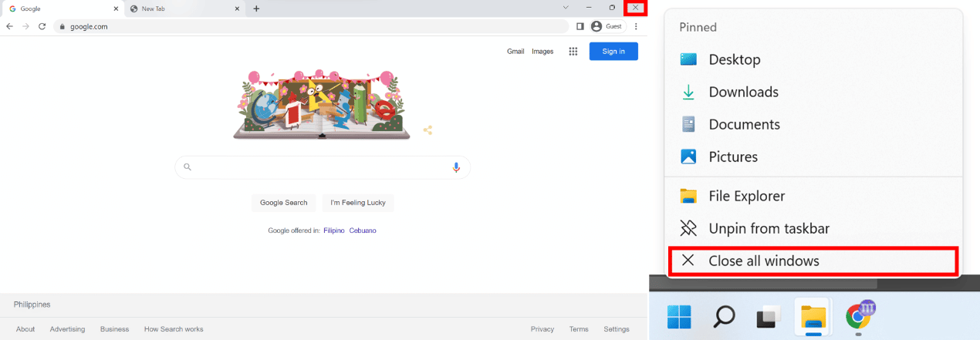Click the address bar showing google.com
This screenshot has width=980, height=340.
[313, 26]
